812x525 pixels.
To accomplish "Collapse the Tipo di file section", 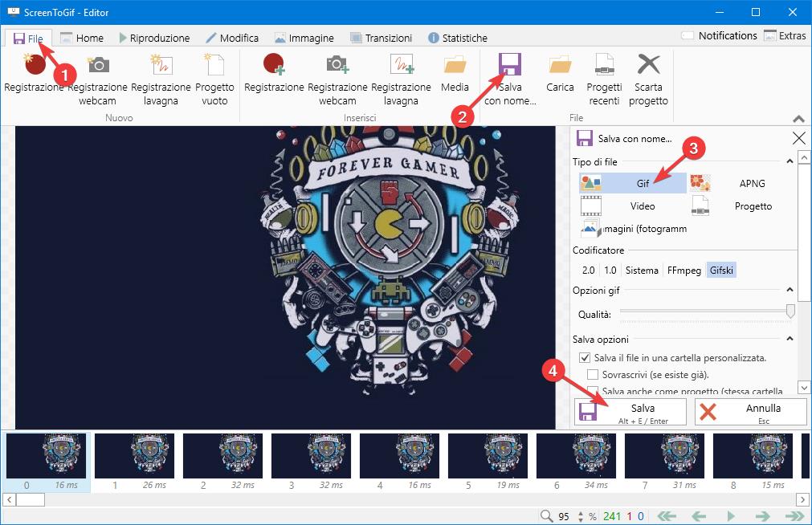I will click(790, 161).
